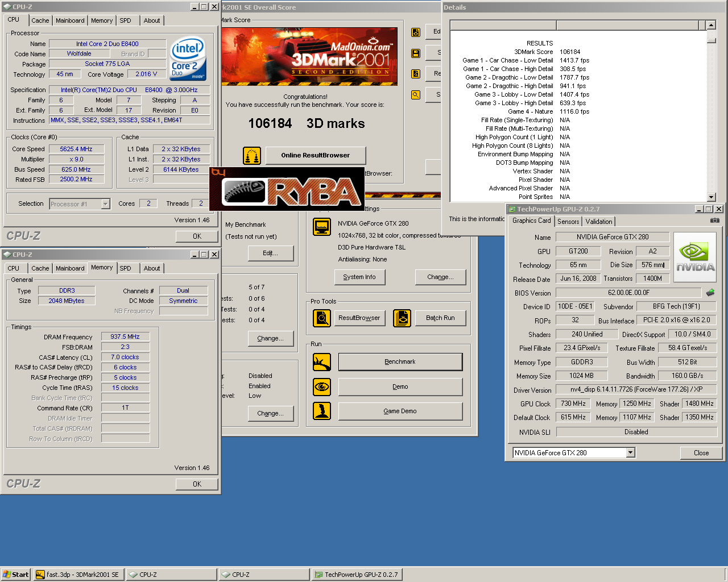Close GPU-Z with the Close button
The height and width of the screenshot is (582, 728).
pyautogui.click(x=701, y=453)
